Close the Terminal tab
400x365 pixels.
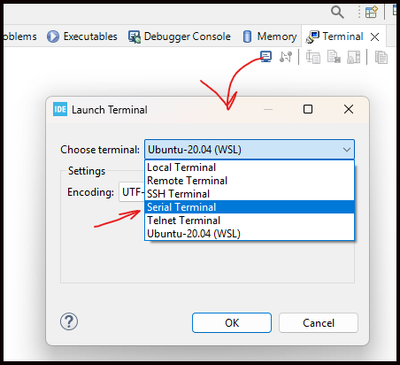[x=375, y=37]
